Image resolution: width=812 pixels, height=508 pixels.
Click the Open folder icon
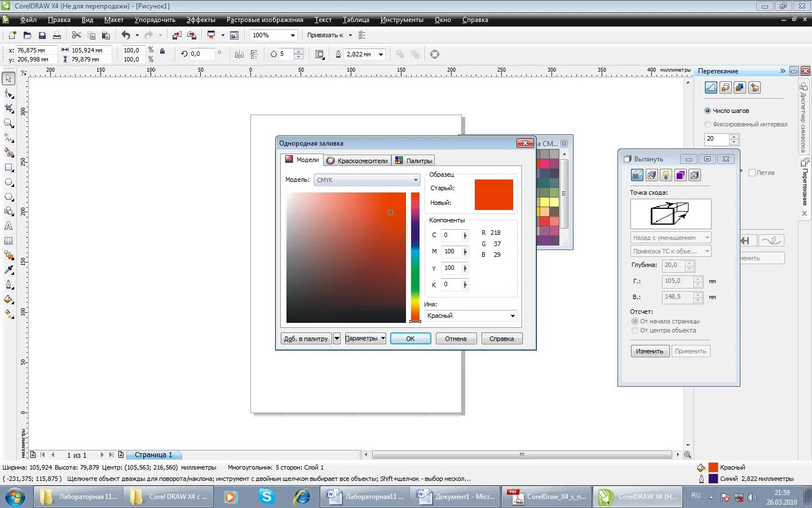tap(27, 35)
